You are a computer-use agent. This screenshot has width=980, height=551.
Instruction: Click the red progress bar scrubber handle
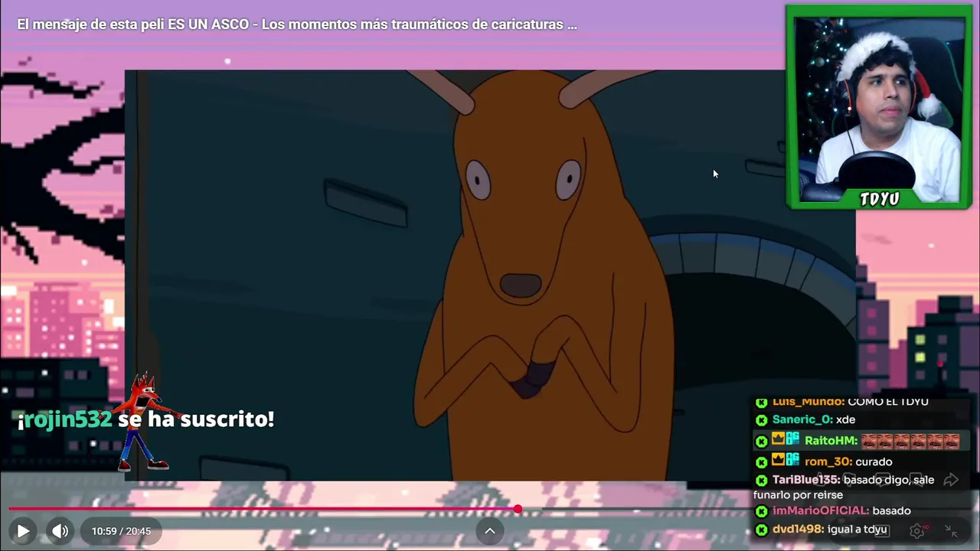click(x=518, y=509)
